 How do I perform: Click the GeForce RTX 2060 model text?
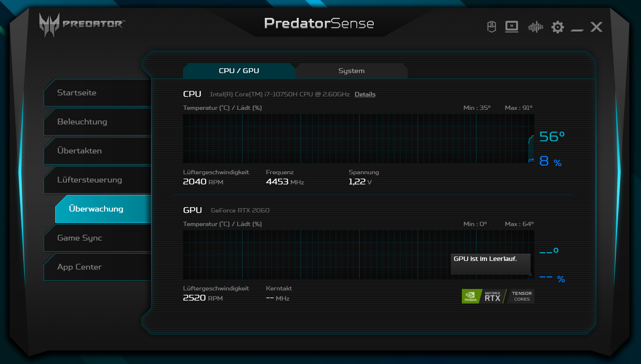click(240, 211)
